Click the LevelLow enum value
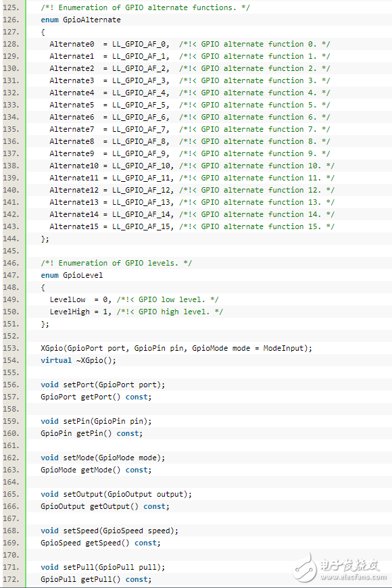392x588 pixels. tap(68, 299)
